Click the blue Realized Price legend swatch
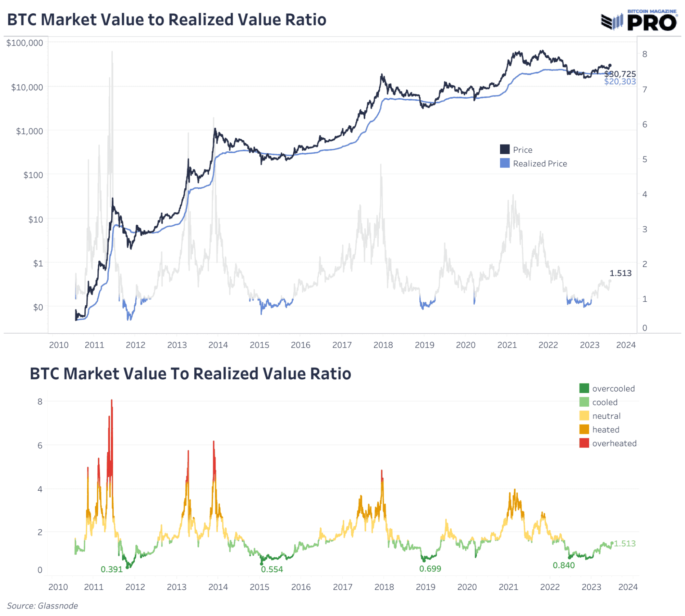This screenshot has height=616, width=685. pyautogui.click(x=504, y=163)
